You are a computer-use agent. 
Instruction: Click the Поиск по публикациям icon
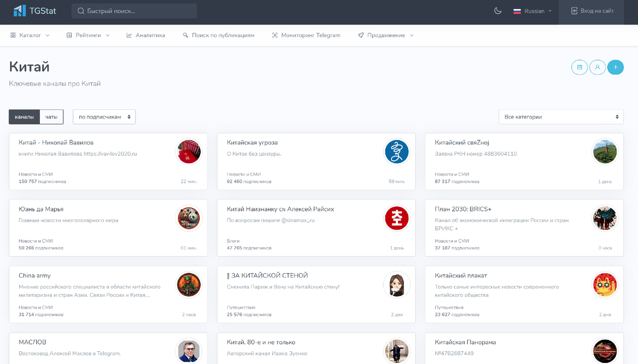[x=186, y=35]
